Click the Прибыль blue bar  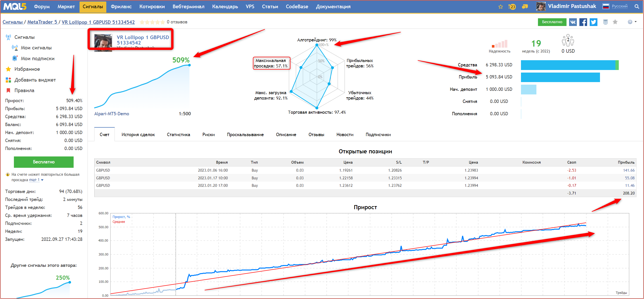click(560, 77)
